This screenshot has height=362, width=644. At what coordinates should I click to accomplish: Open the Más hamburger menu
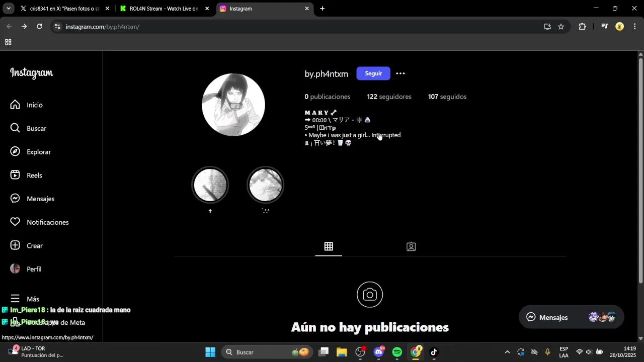tap(15, 299)
